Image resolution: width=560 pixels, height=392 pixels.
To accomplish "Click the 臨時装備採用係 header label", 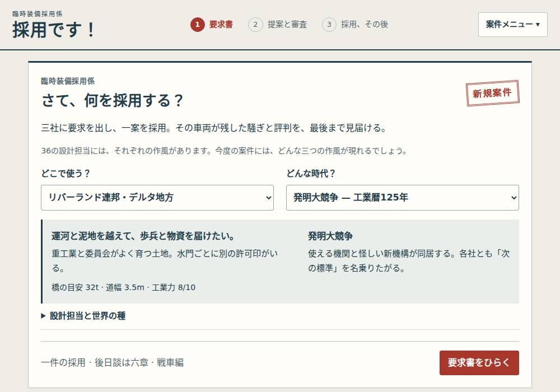I will tap(37, 13).
